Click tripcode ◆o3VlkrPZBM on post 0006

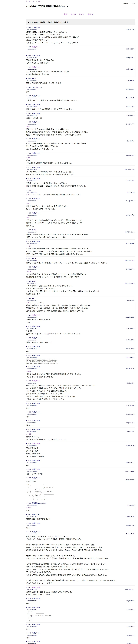pos(37,87)
